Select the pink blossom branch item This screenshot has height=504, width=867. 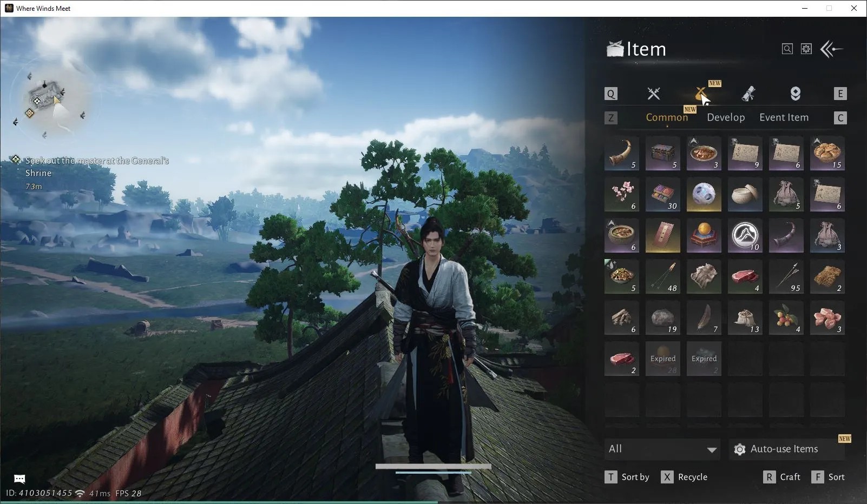(622, 194)
